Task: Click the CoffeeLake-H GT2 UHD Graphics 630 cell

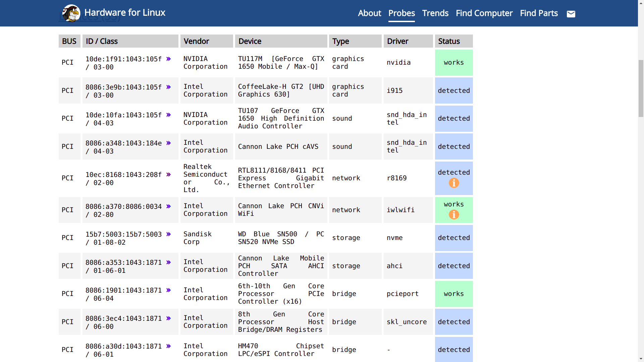Action: (x=281, y=90)
